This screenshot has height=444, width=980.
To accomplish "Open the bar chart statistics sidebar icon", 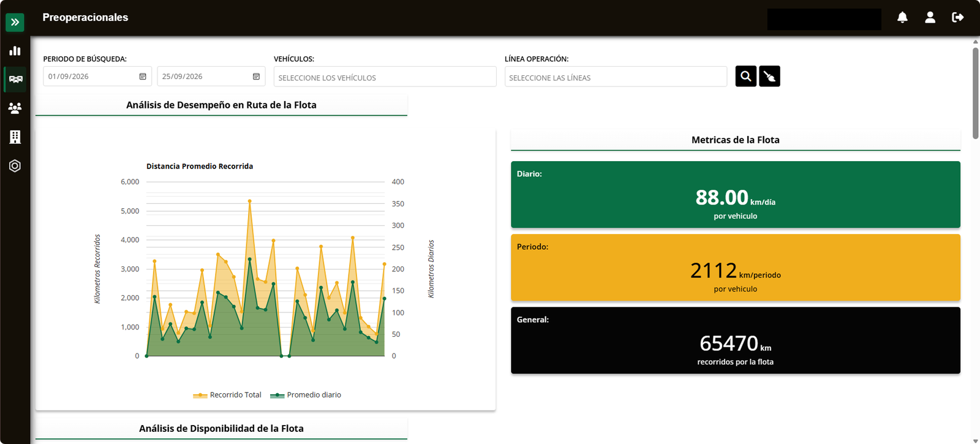I will click(x=15, y=51).
